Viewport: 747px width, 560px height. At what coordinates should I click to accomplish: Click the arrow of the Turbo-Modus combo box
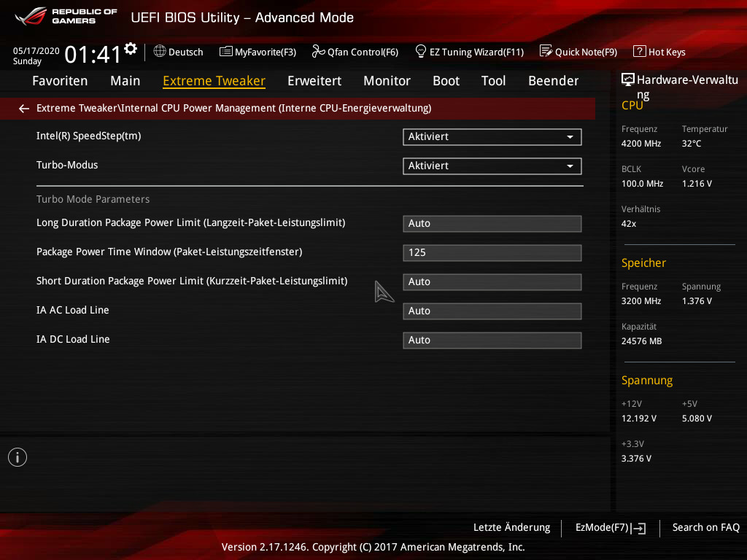[x=570, y=166]
